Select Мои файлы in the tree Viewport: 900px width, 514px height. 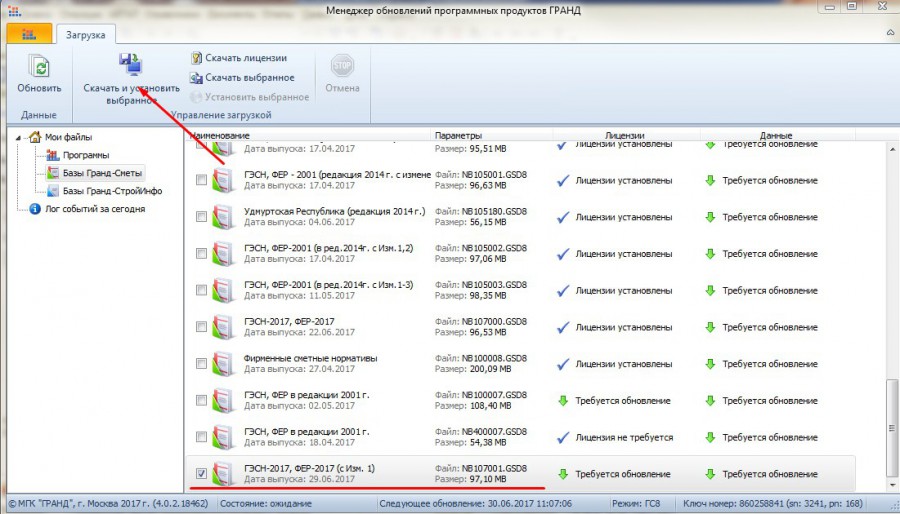tap(68, 137)
